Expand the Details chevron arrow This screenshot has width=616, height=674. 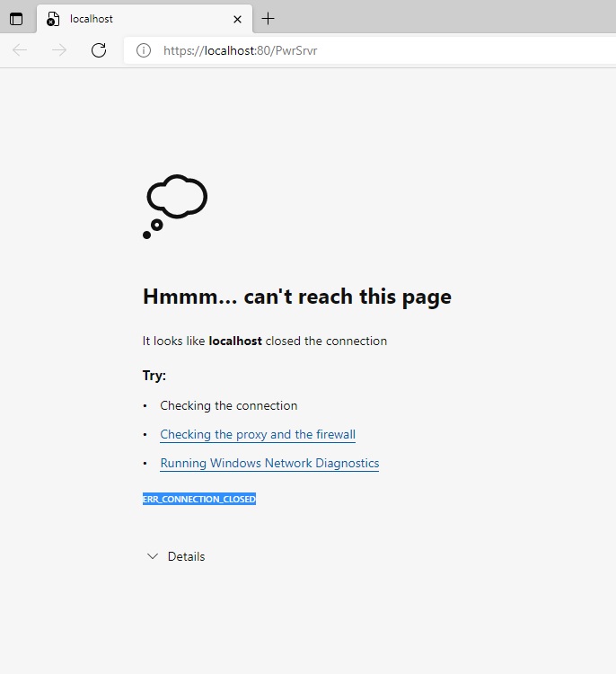[153, 557]
